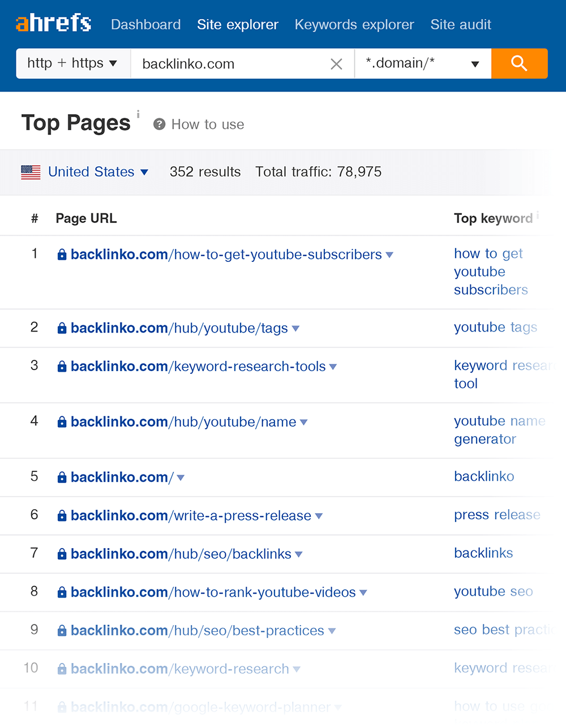Open the hub/youtube/name page link
Viewport: 566px width, 728px height.
pos(183,422)
